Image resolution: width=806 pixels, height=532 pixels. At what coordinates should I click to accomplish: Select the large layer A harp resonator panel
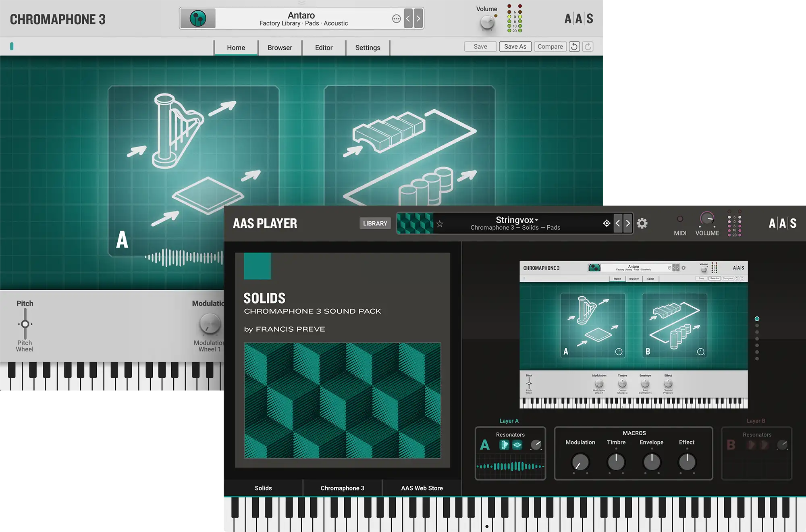193,171
